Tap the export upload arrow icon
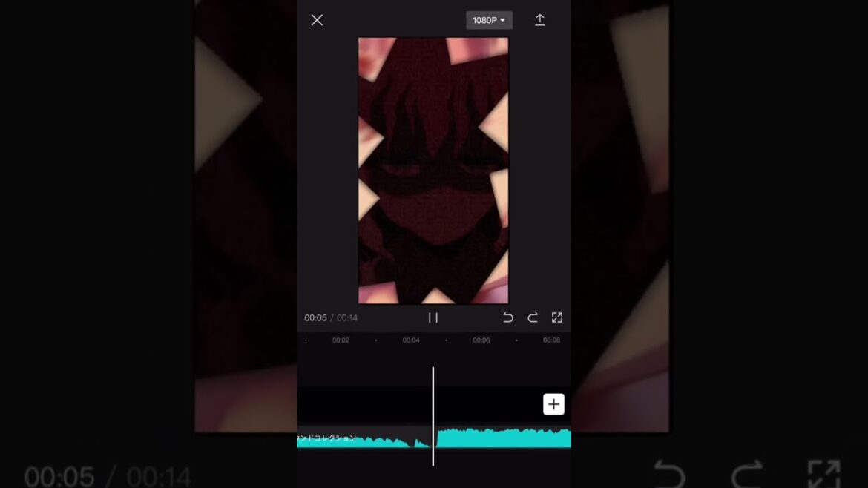The image size is (868, 488). [x=540, y=20]
